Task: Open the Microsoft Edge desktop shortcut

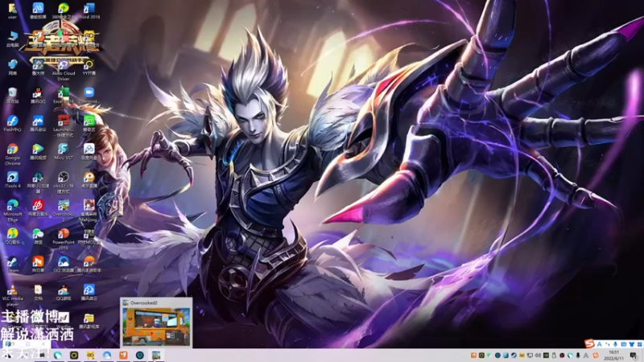Action: (x=12, y=211)
